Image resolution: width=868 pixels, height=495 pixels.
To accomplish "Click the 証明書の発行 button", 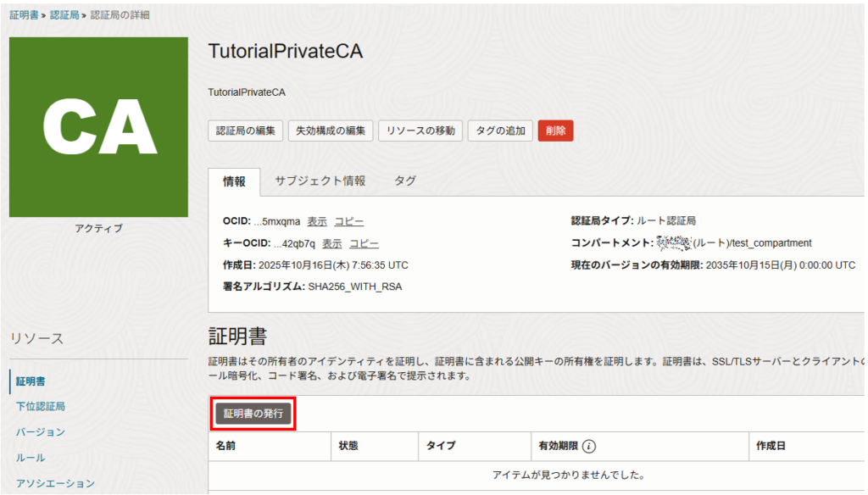I will click(x=253, y=414).
